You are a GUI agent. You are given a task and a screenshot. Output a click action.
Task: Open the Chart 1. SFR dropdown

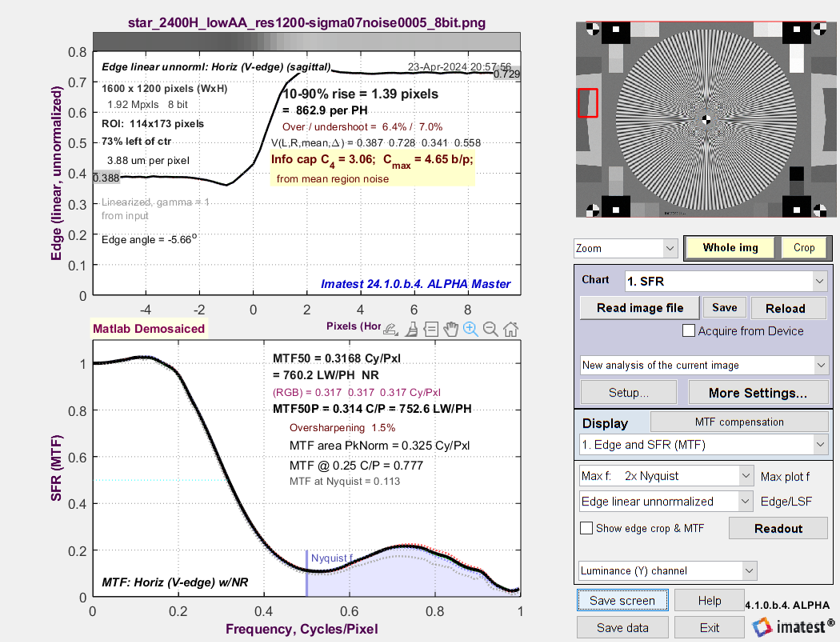point(725,281)
